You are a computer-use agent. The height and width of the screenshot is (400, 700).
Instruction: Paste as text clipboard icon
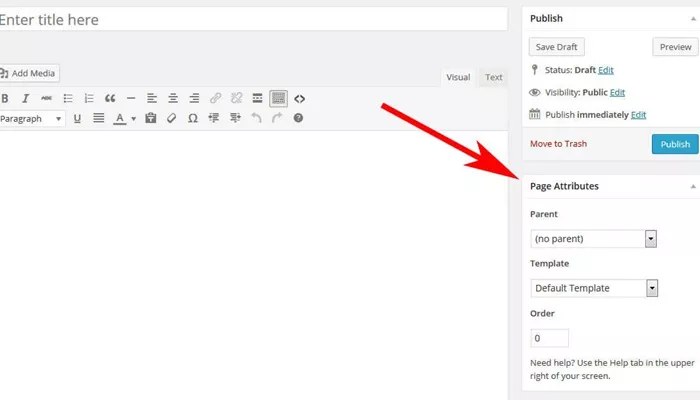click(151, 118)
